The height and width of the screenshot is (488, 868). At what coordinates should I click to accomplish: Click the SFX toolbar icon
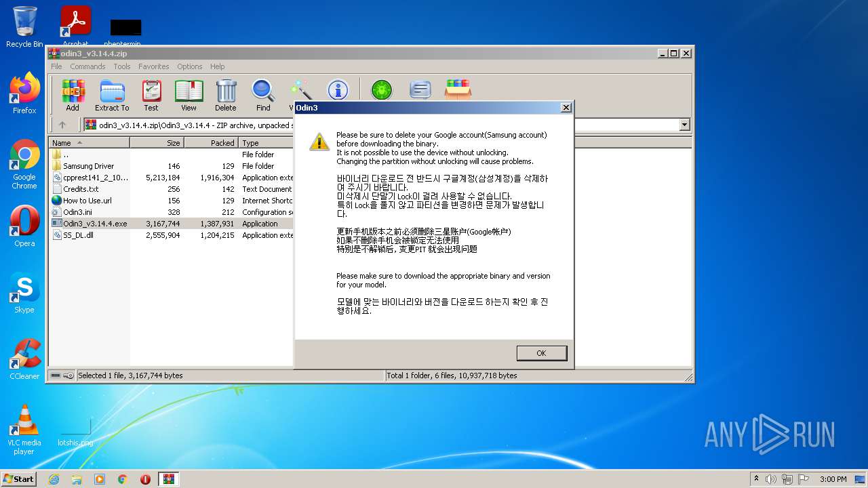click(458, 89)
